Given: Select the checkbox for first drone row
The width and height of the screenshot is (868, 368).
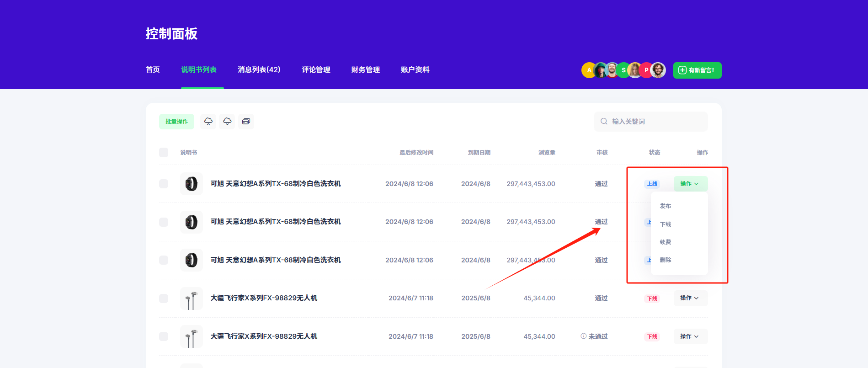Looking at the screenshot, I should (164, 299).
